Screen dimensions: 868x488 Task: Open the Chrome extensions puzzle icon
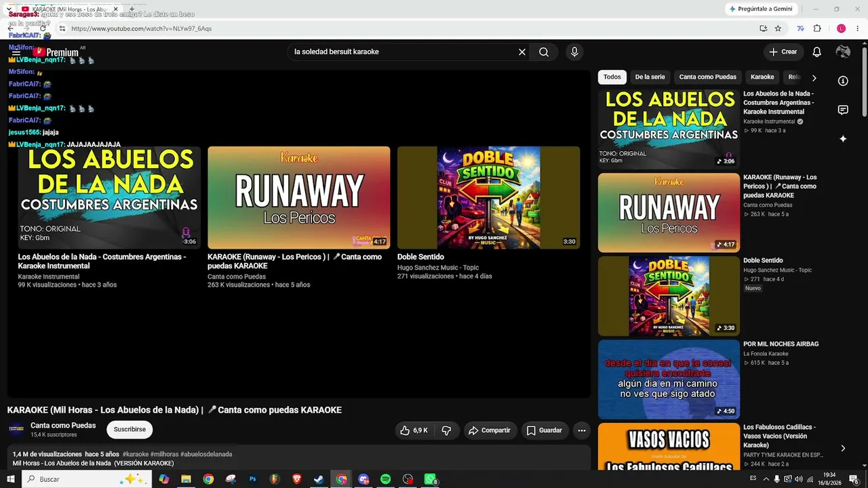pyautogui.click(x=817, y=28)
